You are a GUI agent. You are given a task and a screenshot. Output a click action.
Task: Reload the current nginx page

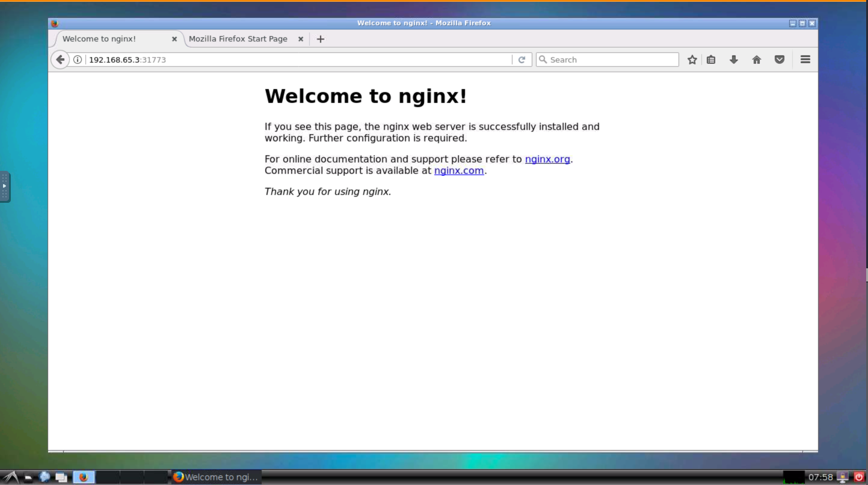[x=522, y=60]
